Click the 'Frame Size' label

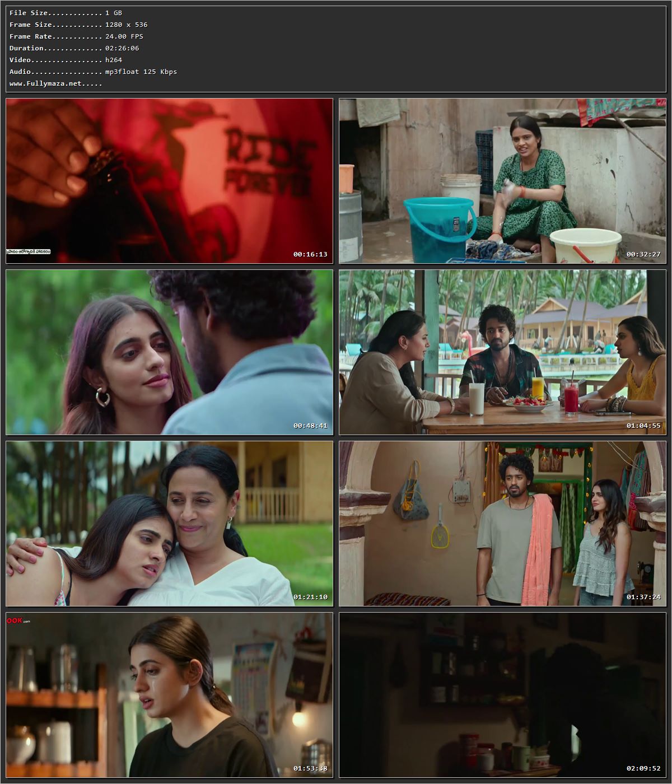(x=31, y=25)
